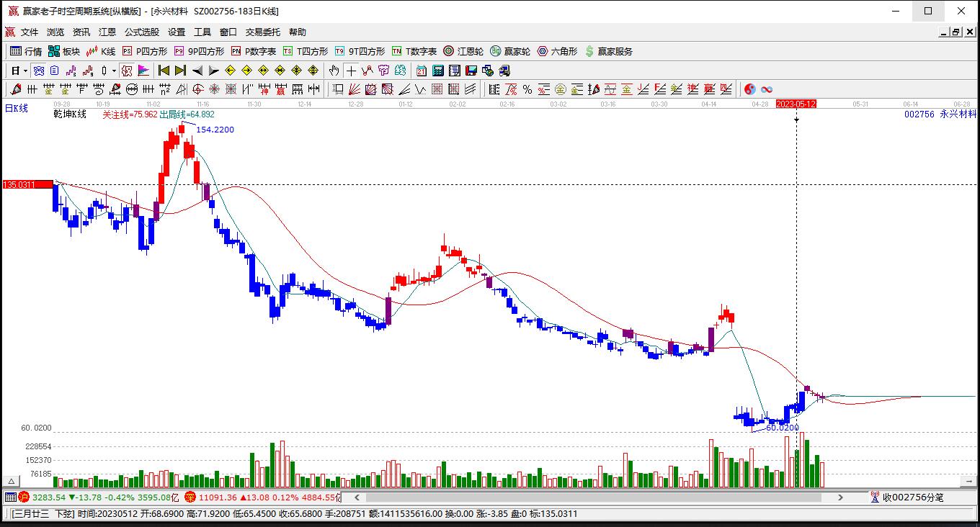Viewport: 980px width, 527px height.
Task: Select the candlestick chart-type icon
Action: (104, 71)
